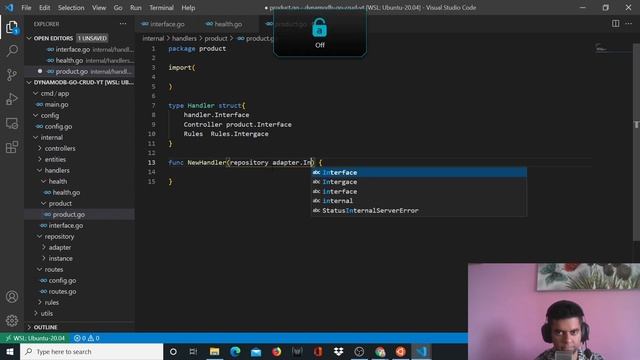This screenshot has width=640, height=360.
Task: Click Cortana circle icon on taskbar
Action: (173, 351)
